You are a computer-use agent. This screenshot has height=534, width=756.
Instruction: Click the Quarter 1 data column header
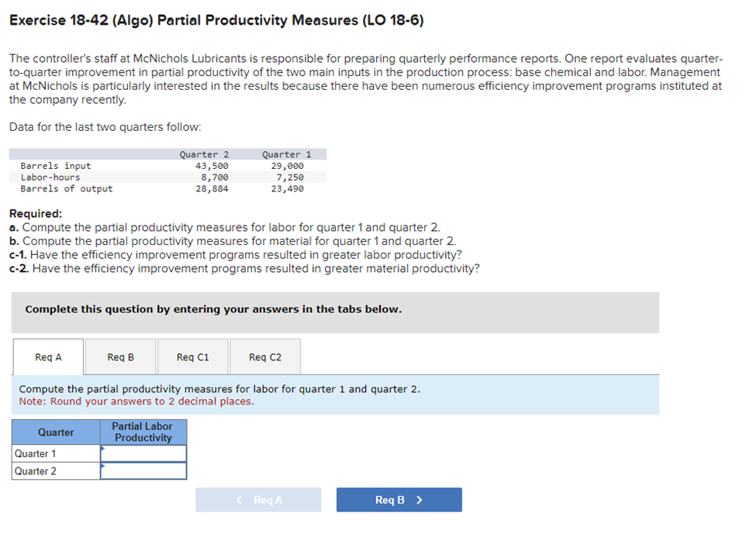(286, 154)
